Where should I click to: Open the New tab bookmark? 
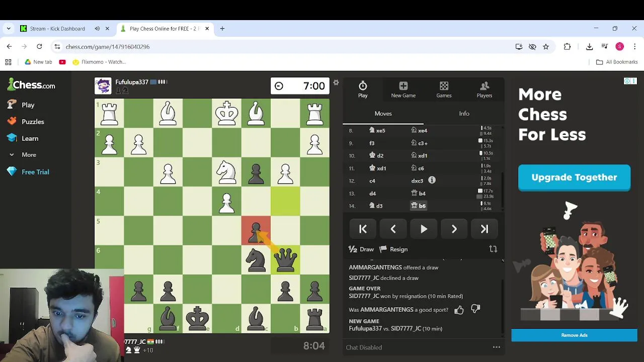(38, 62)
